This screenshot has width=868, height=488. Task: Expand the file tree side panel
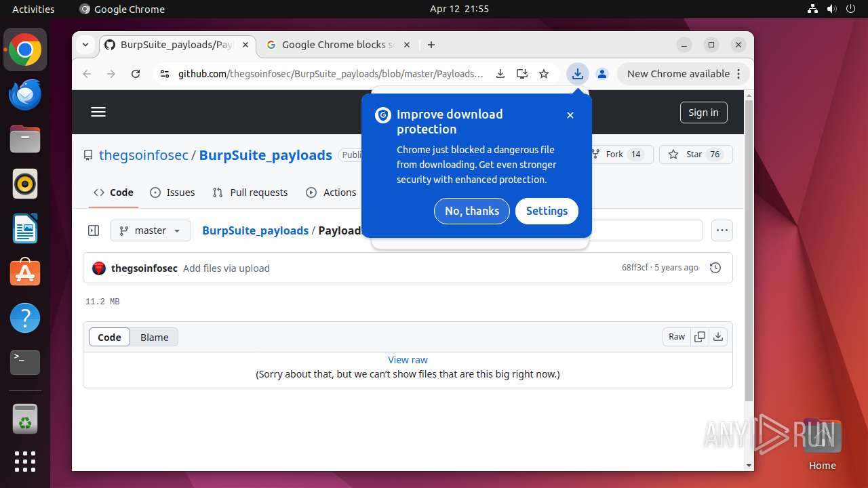tap(94, 230)
